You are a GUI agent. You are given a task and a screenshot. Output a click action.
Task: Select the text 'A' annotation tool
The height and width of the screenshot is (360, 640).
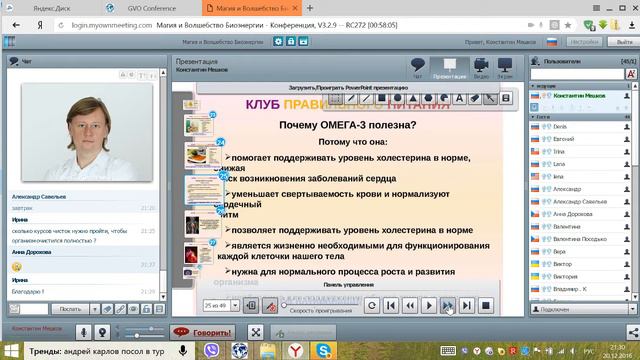[459, 98]
